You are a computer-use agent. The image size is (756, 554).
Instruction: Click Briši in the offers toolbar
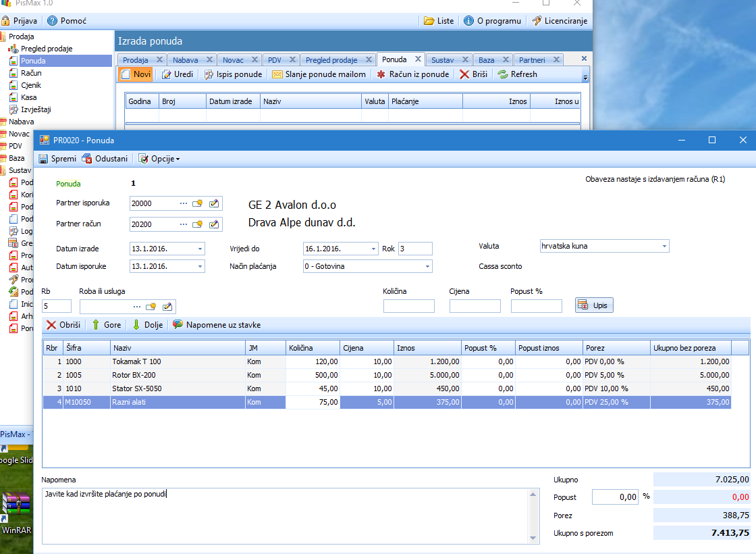(473, 74)
